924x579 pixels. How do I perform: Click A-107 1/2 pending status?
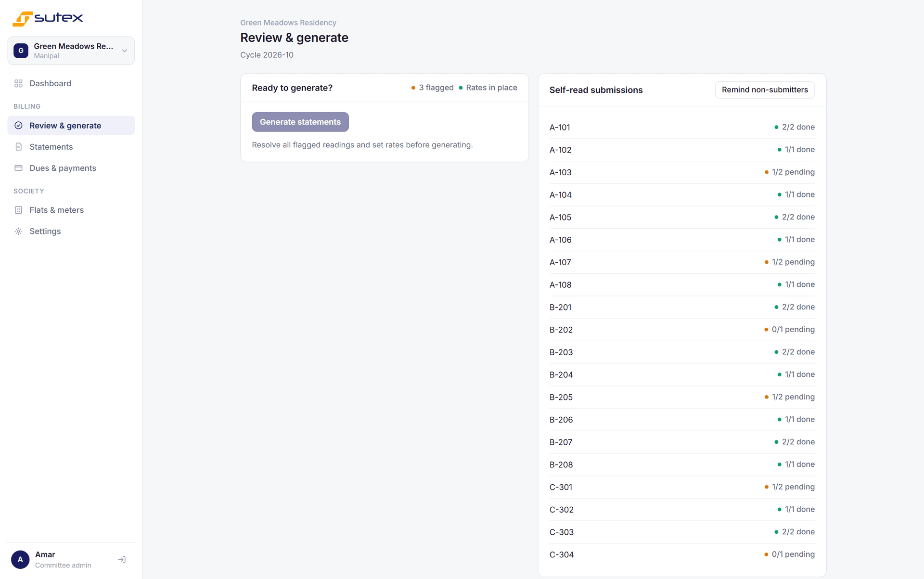[789, 262]
